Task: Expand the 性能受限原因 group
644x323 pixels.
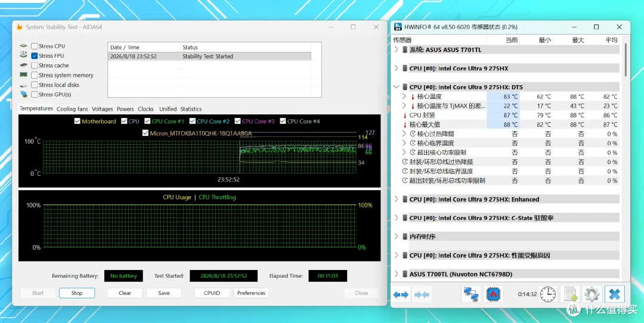Action: 397,255
